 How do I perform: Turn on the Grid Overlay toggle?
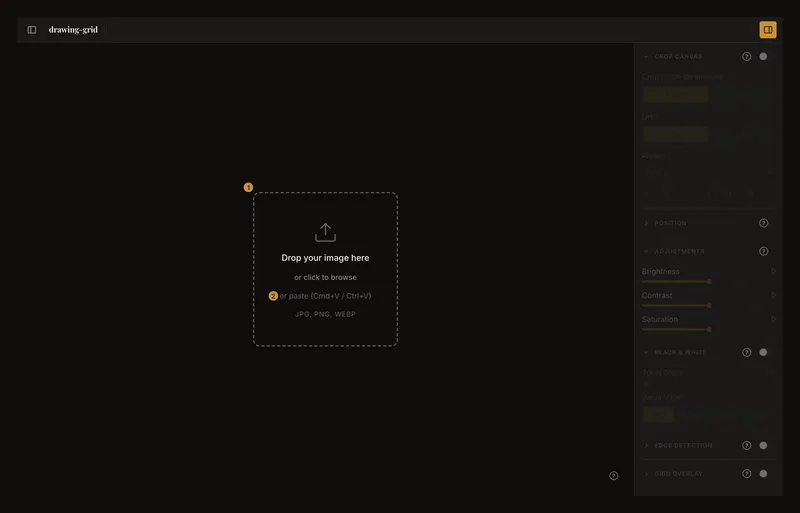763,474
